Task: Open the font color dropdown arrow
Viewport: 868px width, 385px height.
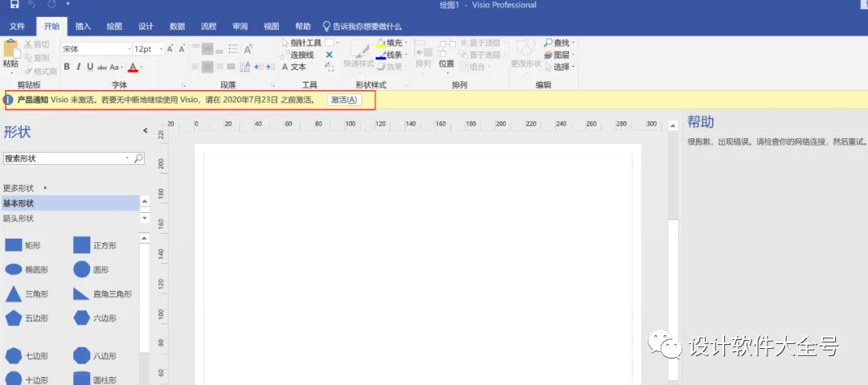Action: [141, 67]
